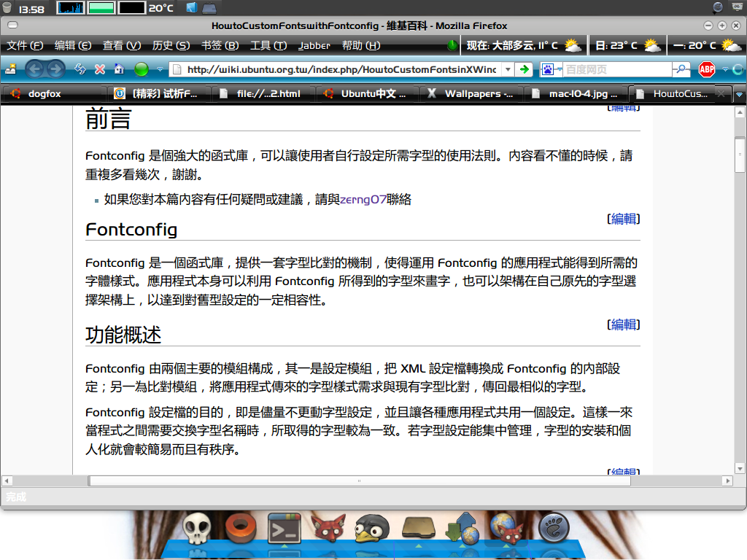Switch to the mac-10-4.jpg tab

click(576, 94)
